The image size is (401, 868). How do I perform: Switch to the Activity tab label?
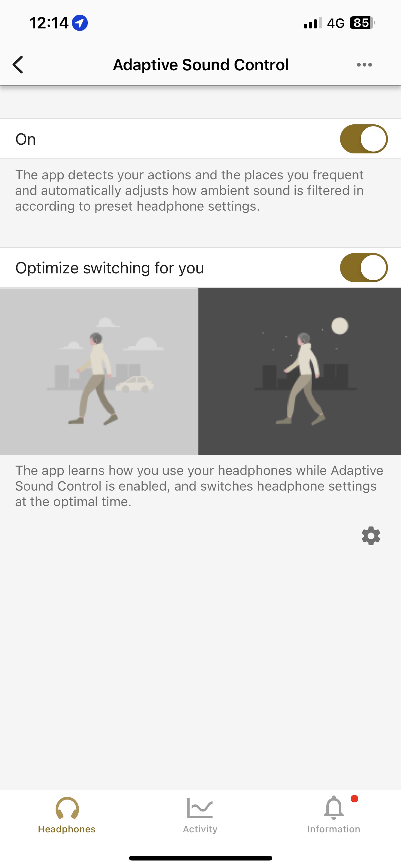200,829
